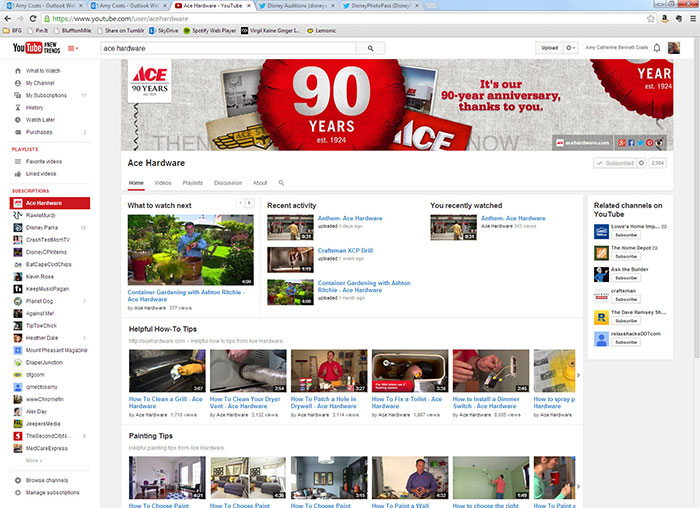Screen dimensions: 700x508
Task: Open Anthem - Ace Hardware in Recent activity
Action: tap(350, 218)
